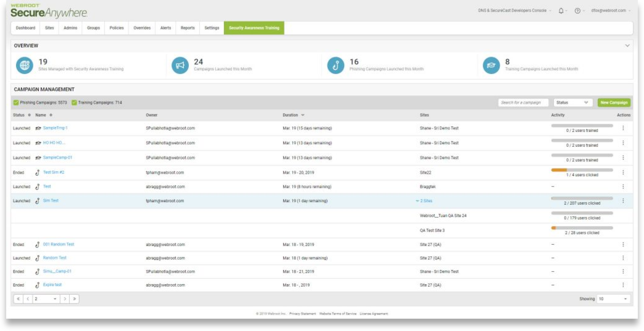
Task: Open the Admins tab
Action: point(70,28)
